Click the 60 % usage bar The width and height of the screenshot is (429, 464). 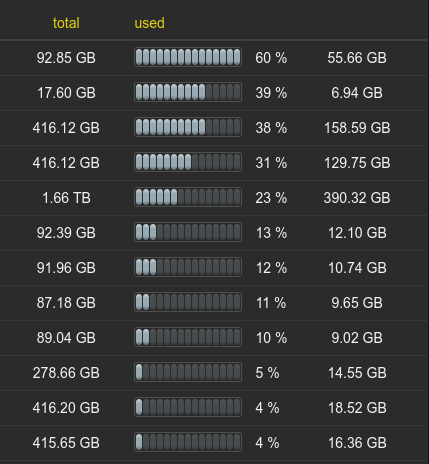pyautogui.click(x=188, y=57)
